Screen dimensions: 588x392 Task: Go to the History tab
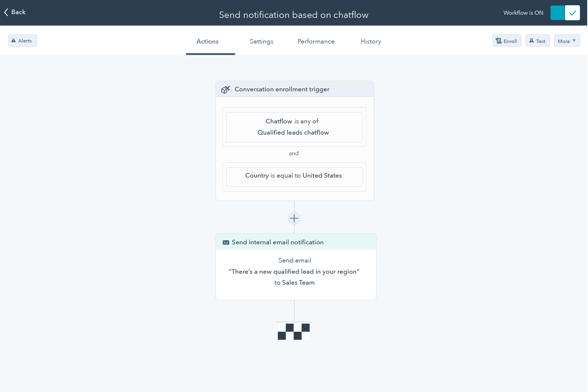click(x=371, y=41)
